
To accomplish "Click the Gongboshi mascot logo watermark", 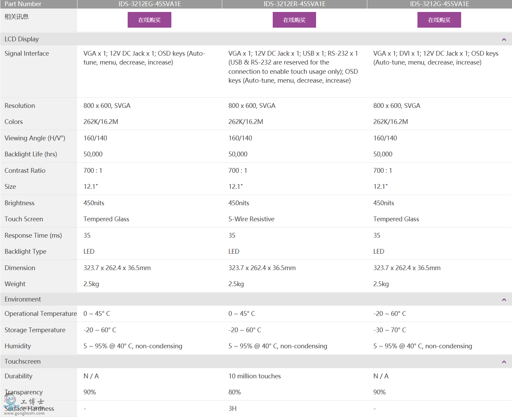I will (11, 401).
